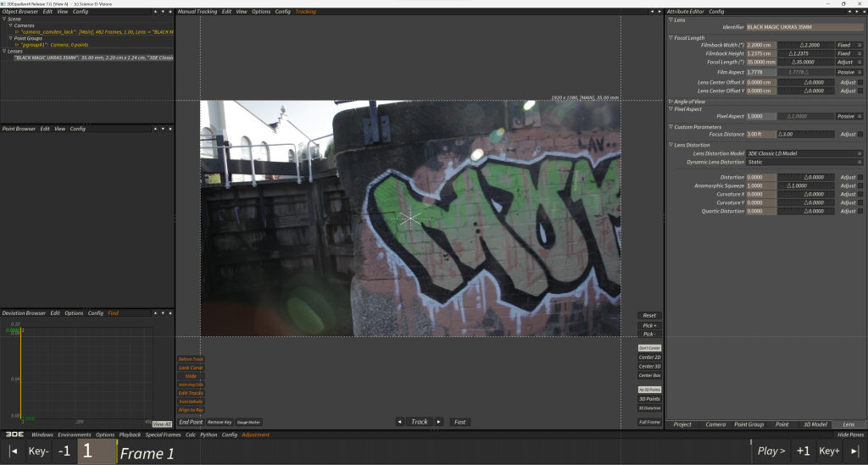
Task: Click the Manual Tracking pane right-arrow icon
Action: click(x=659, y=12)
